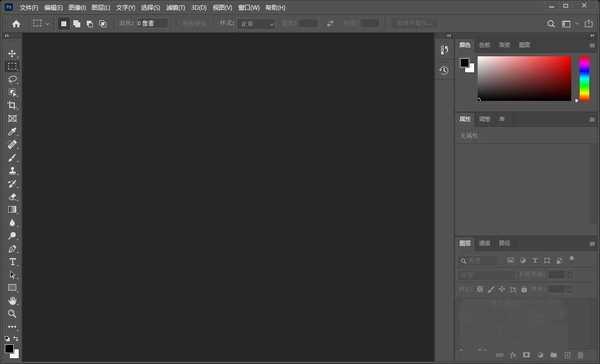The height and width of the screenshot is (364, 600).
Task: Click the Share icon in top right
Action: coord(588,24)
